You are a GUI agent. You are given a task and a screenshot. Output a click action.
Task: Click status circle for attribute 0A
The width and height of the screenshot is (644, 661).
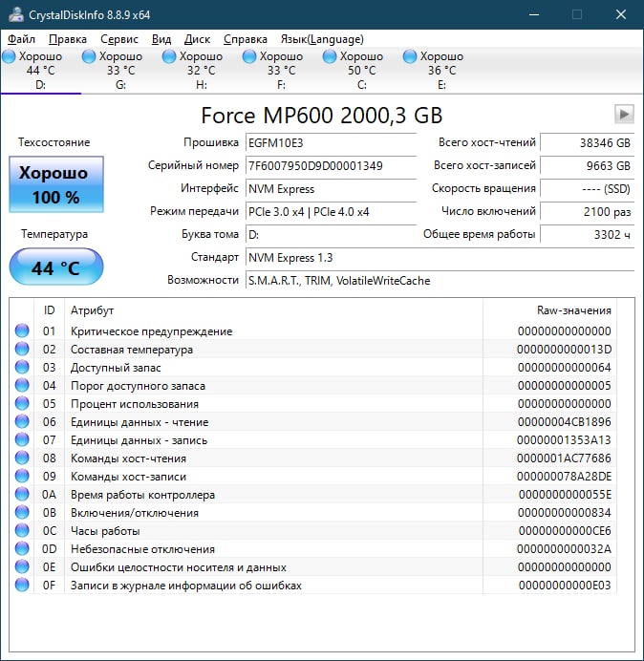pos(22,494)
